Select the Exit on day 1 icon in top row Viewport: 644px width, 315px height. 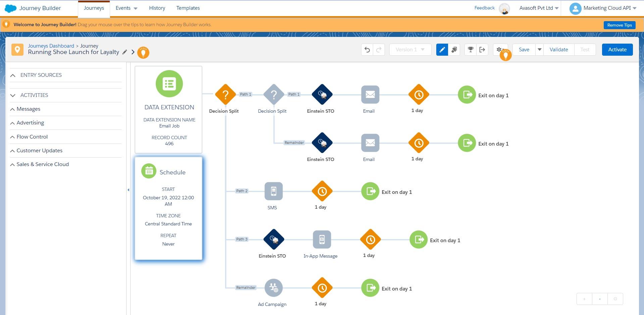pyautogui.click(x=467, y=95)
